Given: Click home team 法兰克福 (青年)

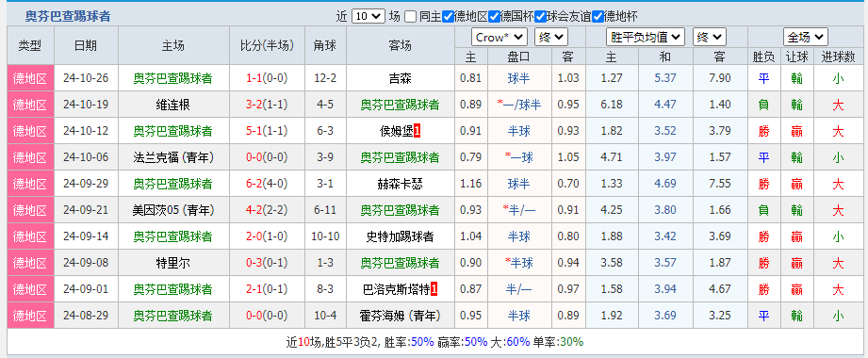Looking at the screenshot, I should (173, 157).
